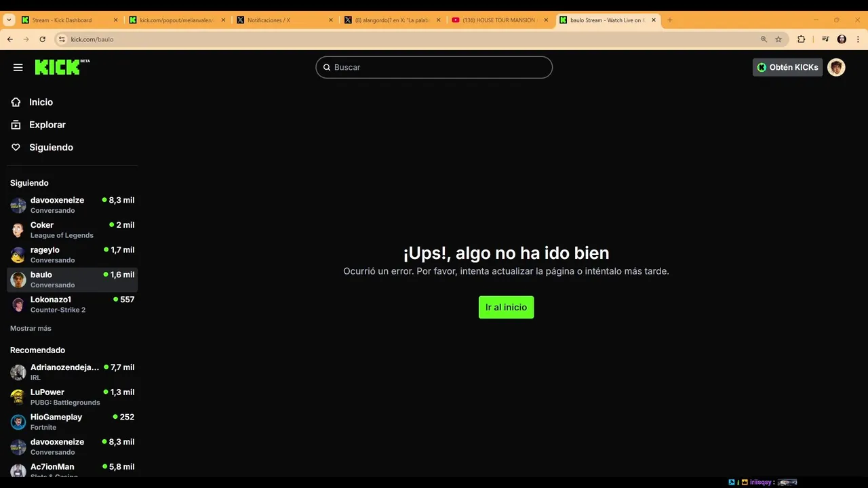Image resolution: width=868 pixels, height=488 pixels.
Task: Open HioGameplay channel
Action: [72, 422]
